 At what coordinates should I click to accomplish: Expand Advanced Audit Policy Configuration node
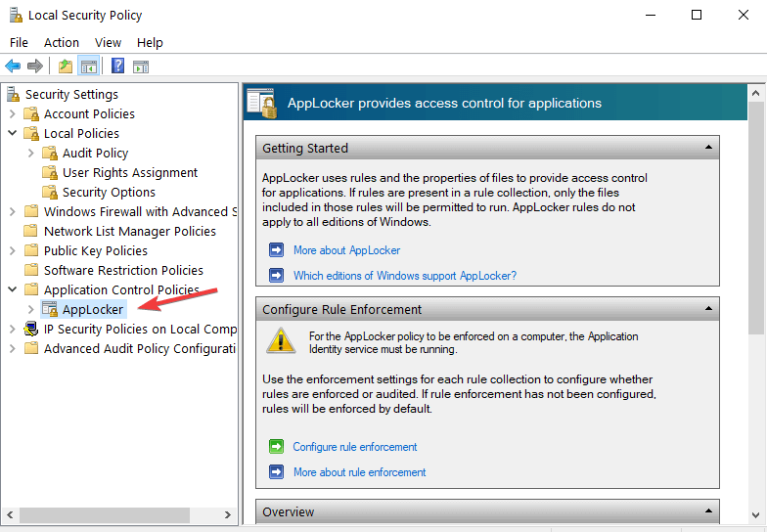pos(13,348)
